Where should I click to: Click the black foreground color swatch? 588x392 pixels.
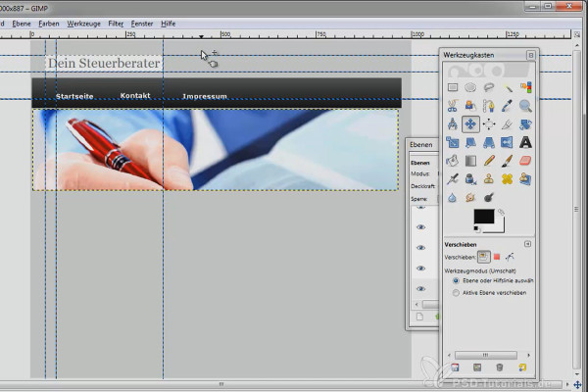[483, 217]
